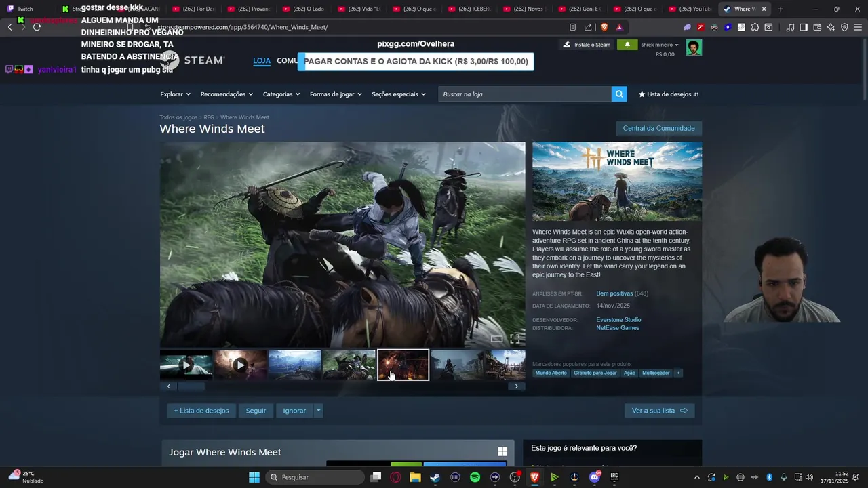This screenshot has height=488, width=868.
Task: Add game with + Lista de desejos
Action: tap(201, 411)
